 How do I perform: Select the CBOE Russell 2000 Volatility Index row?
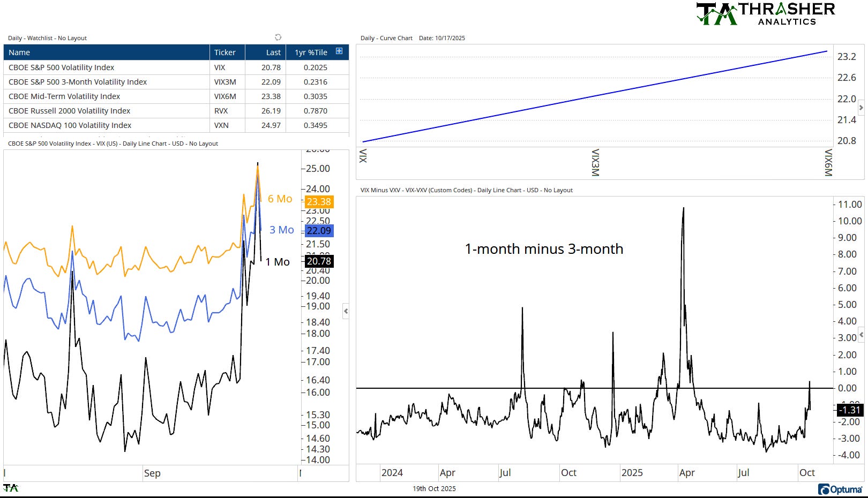[x=176, y=111]
